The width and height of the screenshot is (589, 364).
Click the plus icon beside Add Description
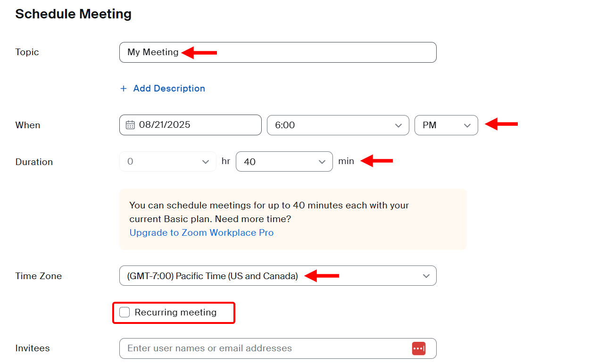click(124, 89)
